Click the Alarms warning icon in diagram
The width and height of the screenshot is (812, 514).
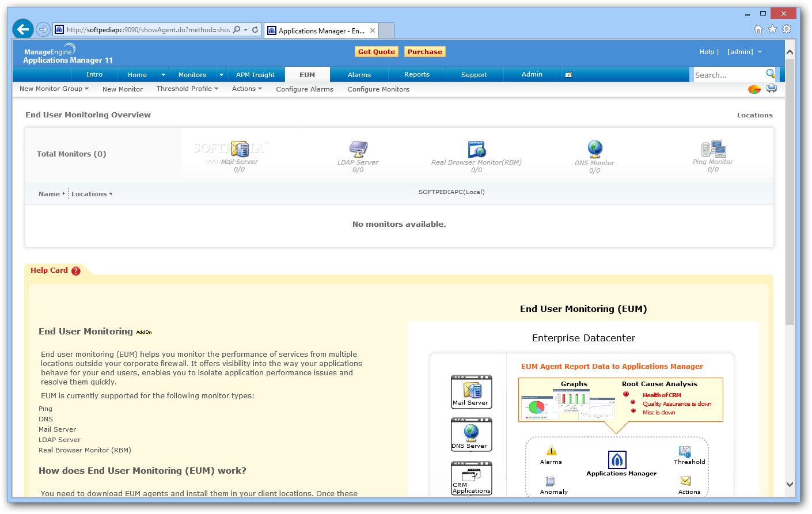point(552,451)
